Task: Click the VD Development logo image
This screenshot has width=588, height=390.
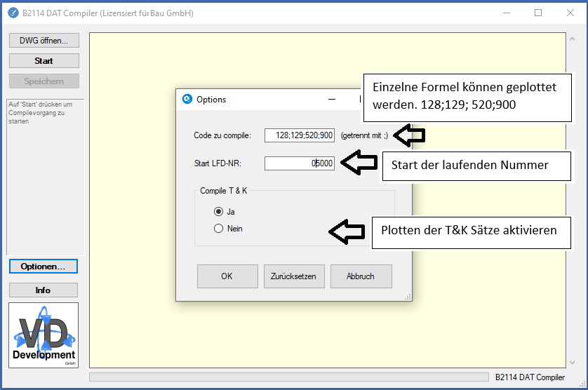Action: (44, 335)
